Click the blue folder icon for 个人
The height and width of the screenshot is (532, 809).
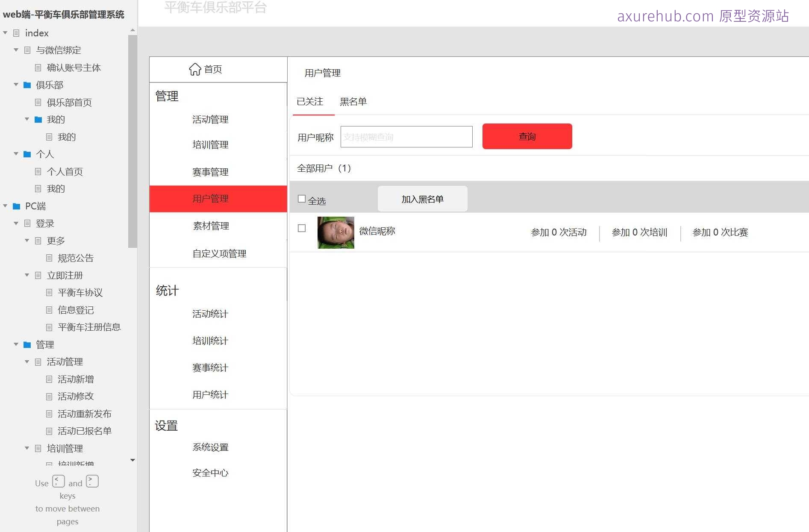tap(27, 154)
